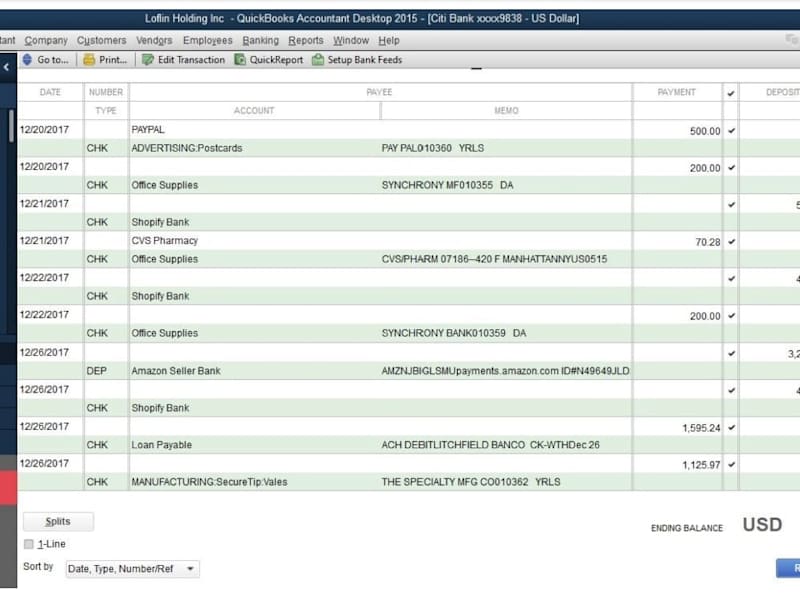Open the Sort by dropdown

[x=133, y=568]
